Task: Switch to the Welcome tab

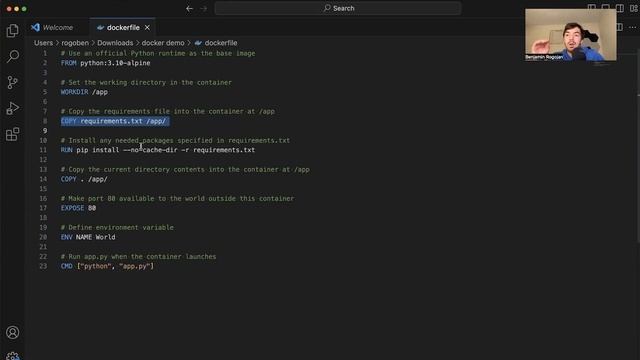Action: click(52, 27)
